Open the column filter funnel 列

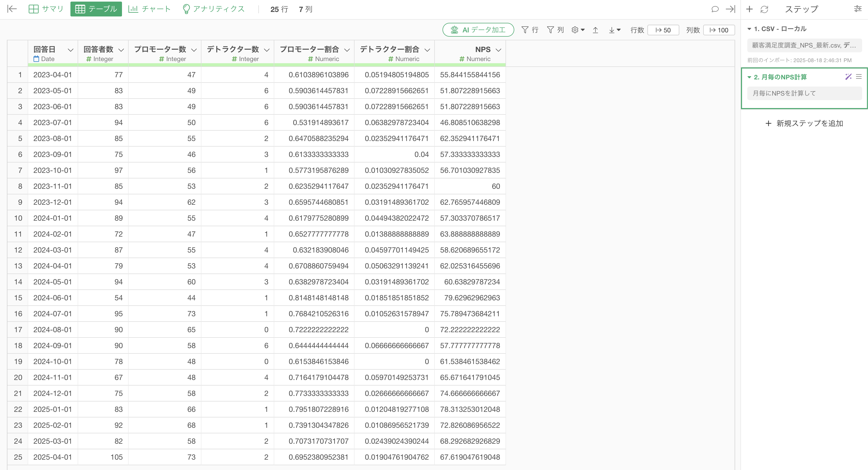tap(555, 30)
